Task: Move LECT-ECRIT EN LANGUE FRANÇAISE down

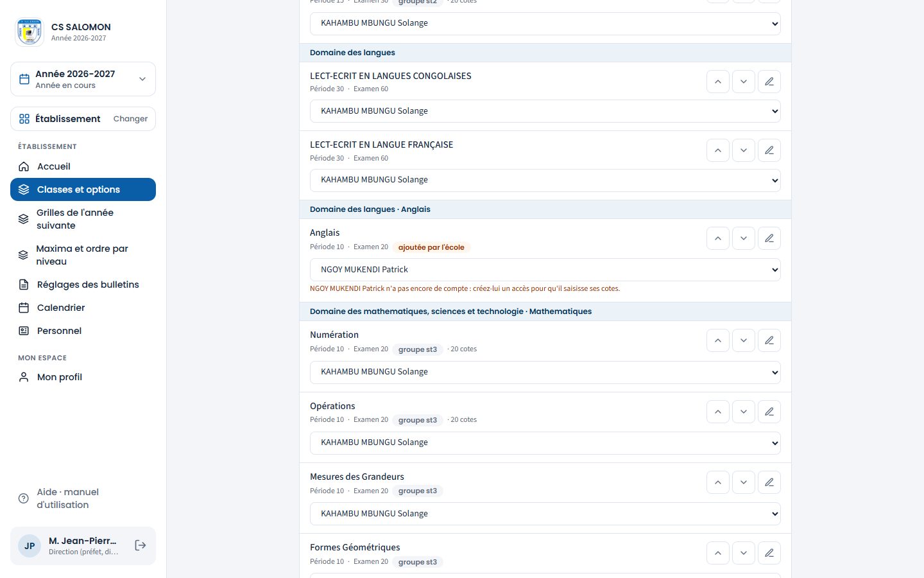Action: [x=743, y=150]
